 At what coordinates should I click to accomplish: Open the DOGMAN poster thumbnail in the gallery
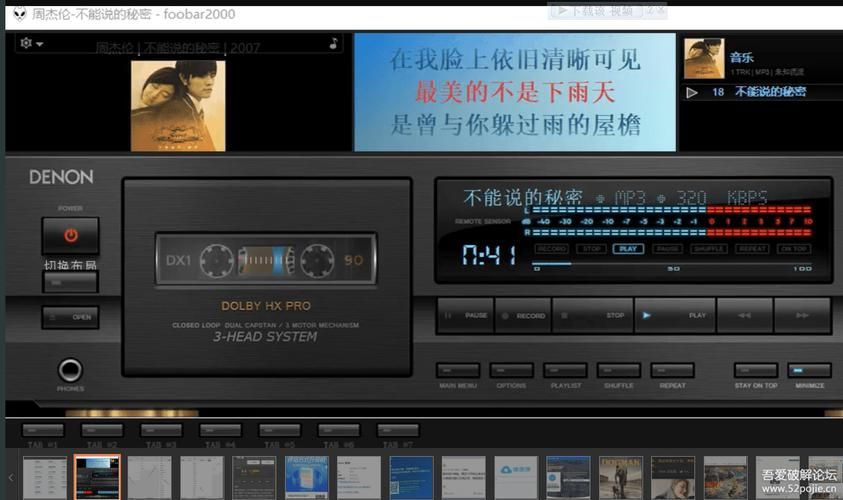coord(620,477)
